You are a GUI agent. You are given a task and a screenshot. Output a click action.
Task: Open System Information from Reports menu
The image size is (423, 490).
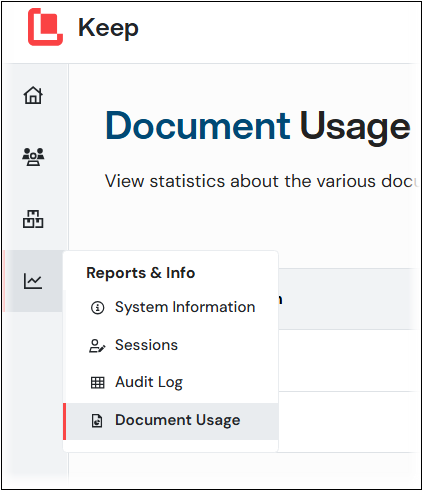point(172,307)
